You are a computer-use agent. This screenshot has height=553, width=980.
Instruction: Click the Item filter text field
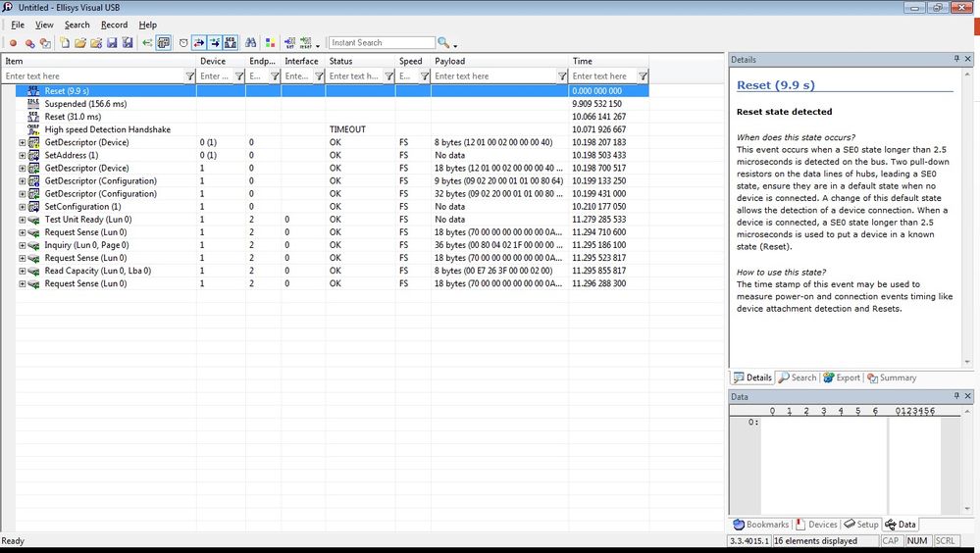(x=94, y=76)
